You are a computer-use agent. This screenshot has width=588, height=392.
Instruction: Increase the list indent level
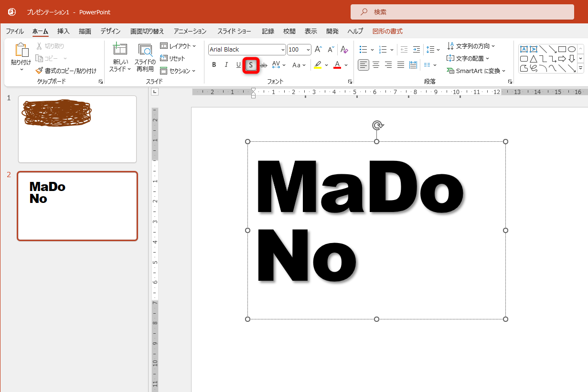tap(417, 50)
